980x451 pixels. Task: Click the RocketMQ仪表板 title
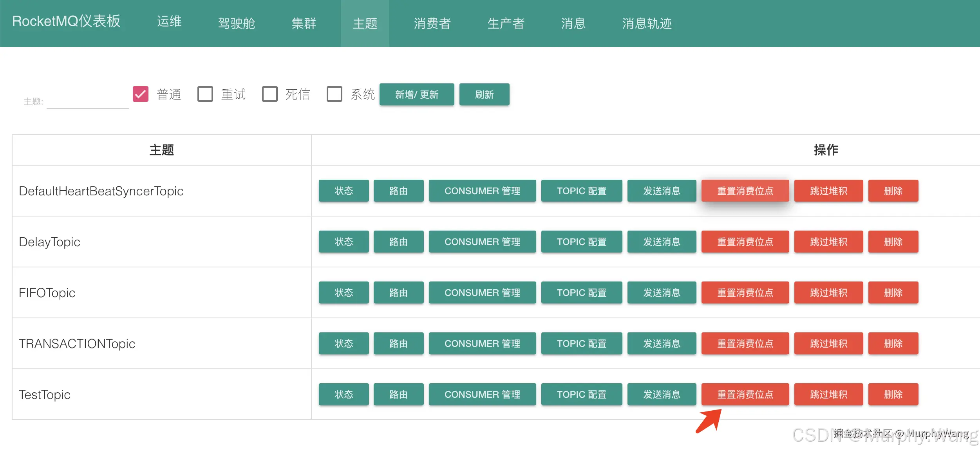click(x=66, y=22)
